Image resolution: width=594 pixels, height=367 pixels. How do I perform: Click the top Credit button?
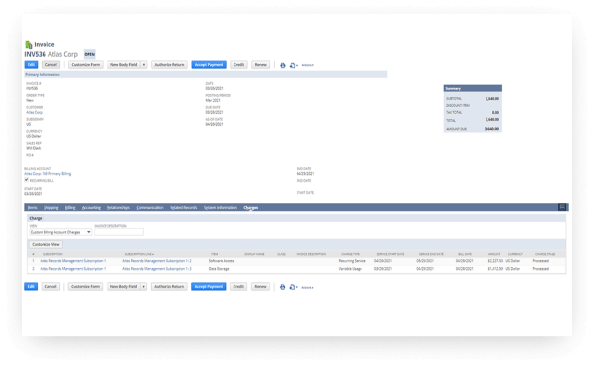click(239, 65)
